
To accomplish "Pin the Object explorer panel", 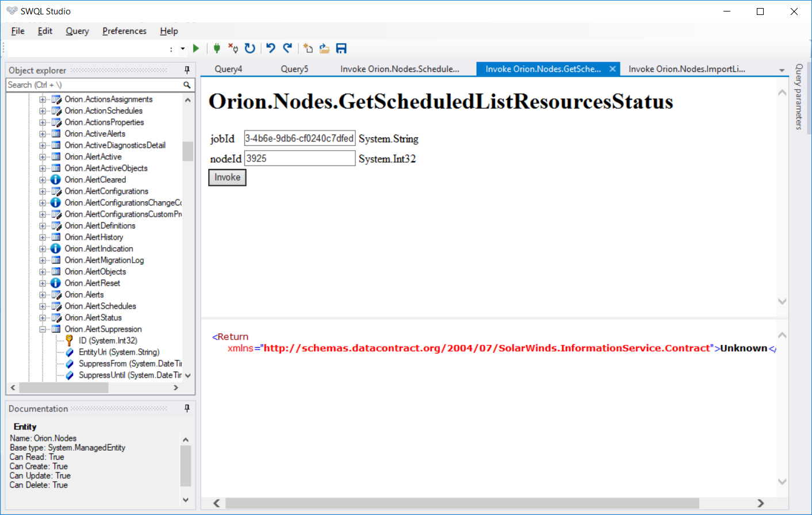I will [187, 70].
